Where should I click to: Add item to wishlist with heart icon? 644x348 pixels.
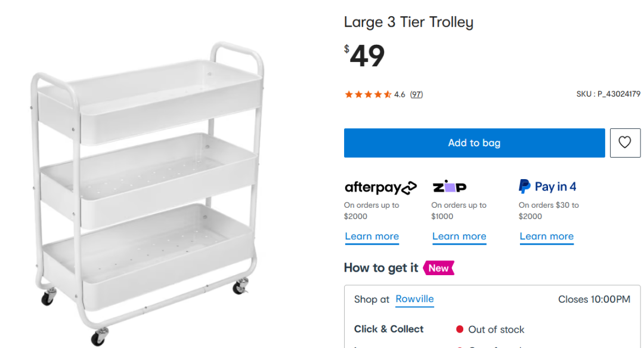624,143
